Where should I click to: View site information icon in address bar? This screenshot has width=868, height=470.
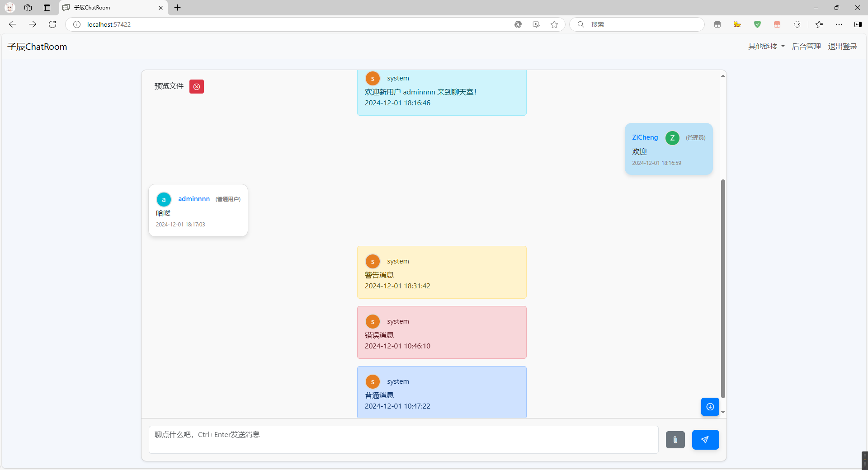(x=77, y=24)
